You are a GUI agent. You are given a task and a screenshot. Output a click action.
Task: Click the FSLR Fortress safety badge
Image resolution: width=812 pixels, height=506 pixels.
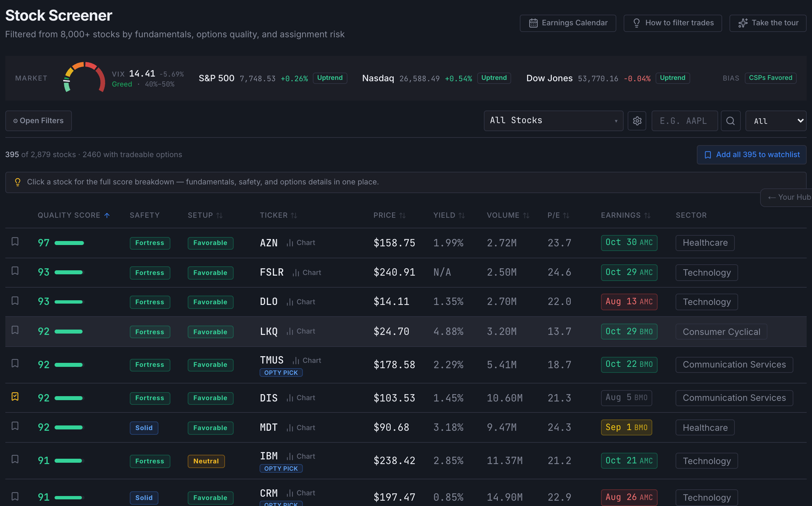150,273
